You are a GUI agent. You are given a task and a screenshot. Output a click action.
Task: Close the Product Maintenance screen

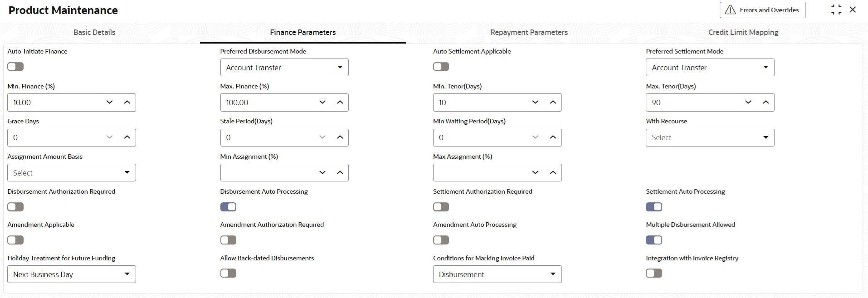click(853, 10)
